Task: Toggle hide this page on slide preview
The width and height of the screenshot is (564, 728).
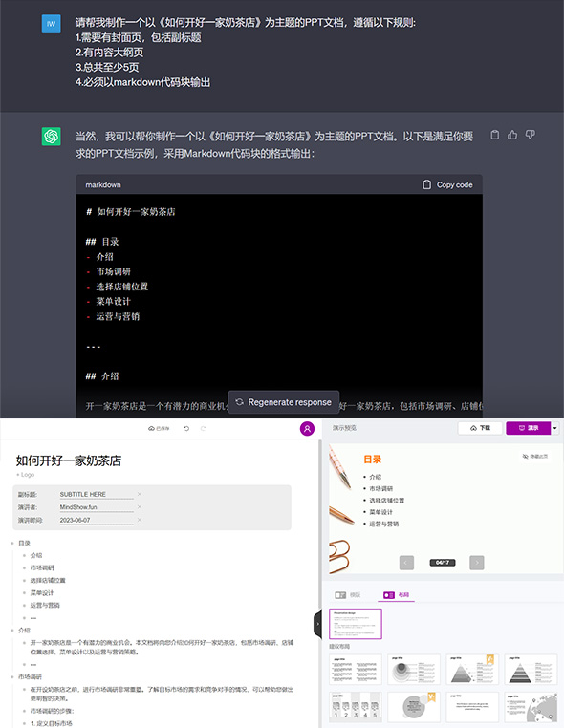Action: coord(535,457)
